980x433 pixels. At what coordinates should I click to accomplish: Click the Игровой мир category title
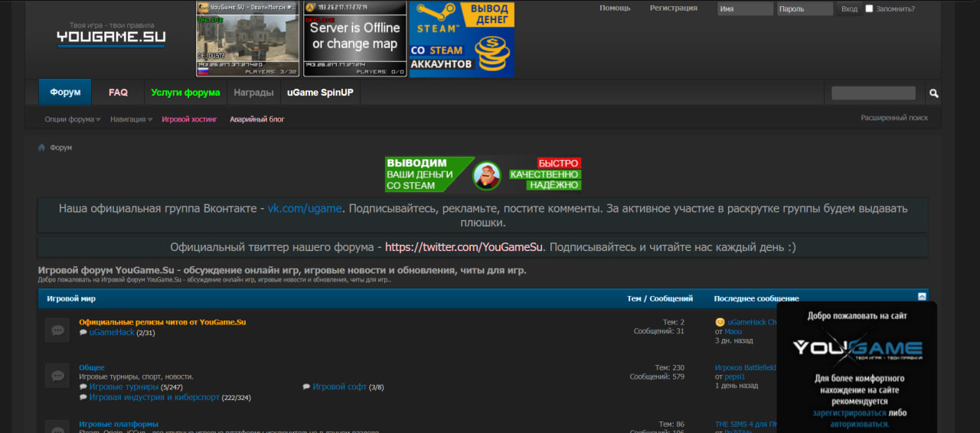71,298
